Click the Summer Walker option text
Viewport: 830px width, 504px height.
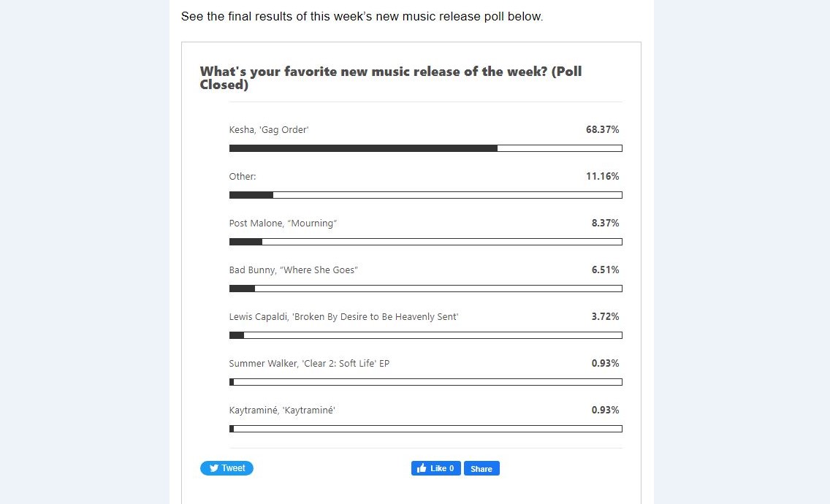click(309, 363)
